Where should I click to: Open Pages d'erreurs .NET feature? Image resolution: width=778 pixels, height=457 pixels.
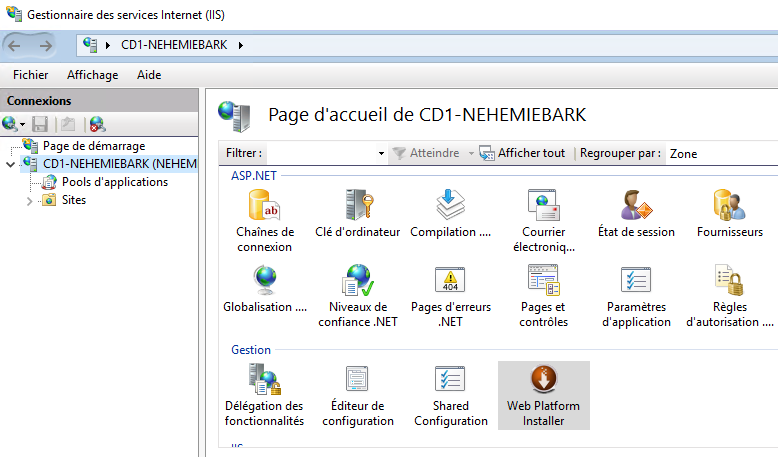coord(451,296)
